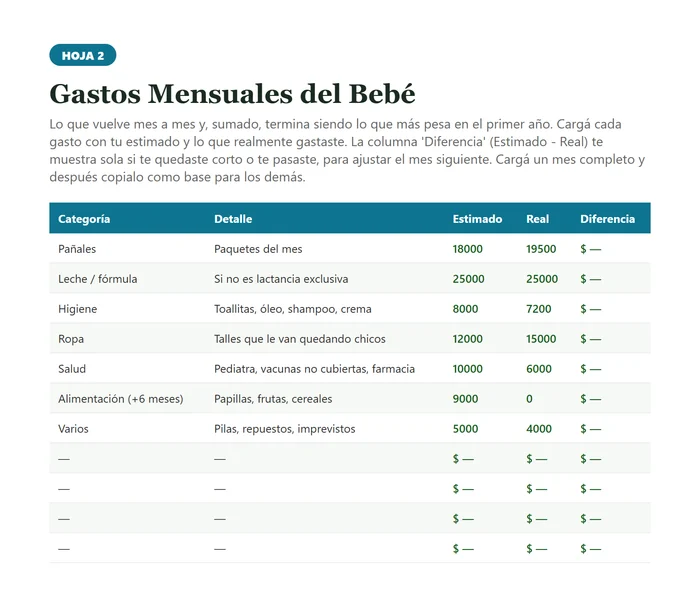Select Salud real amount 6000

coord(539,369)
